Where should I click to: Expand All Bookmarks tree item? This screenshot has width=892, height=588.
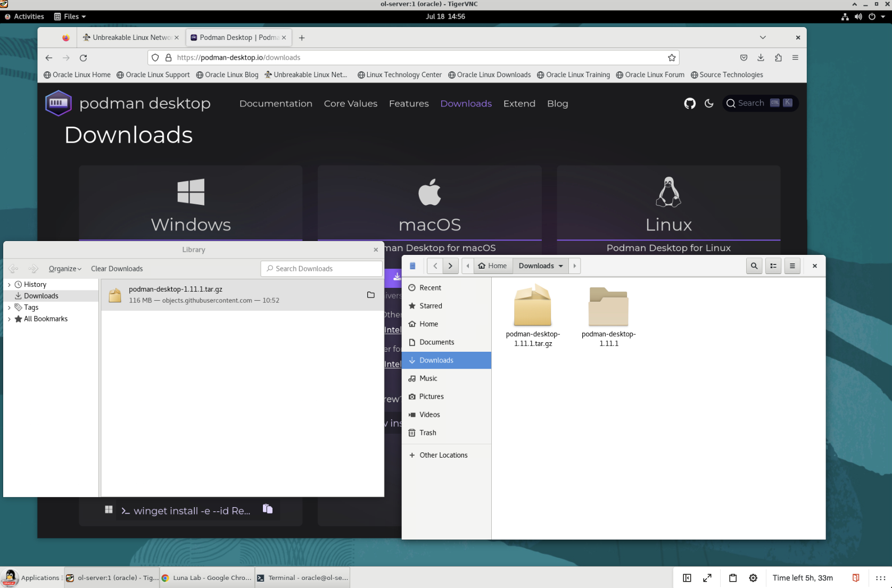[x=9, y=319]
